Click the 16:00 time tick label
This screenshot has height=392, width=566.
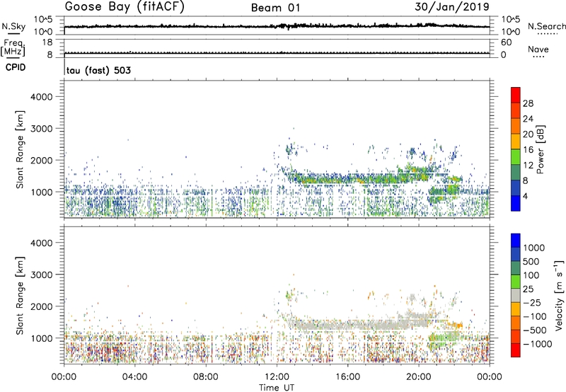(347, 377)
